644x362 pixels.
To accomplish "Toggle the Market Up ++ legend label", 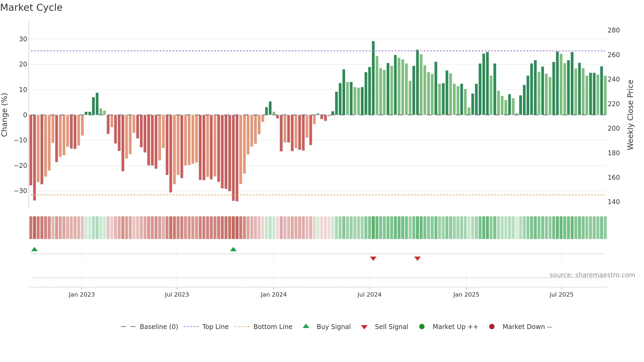I will coord(455,327).
